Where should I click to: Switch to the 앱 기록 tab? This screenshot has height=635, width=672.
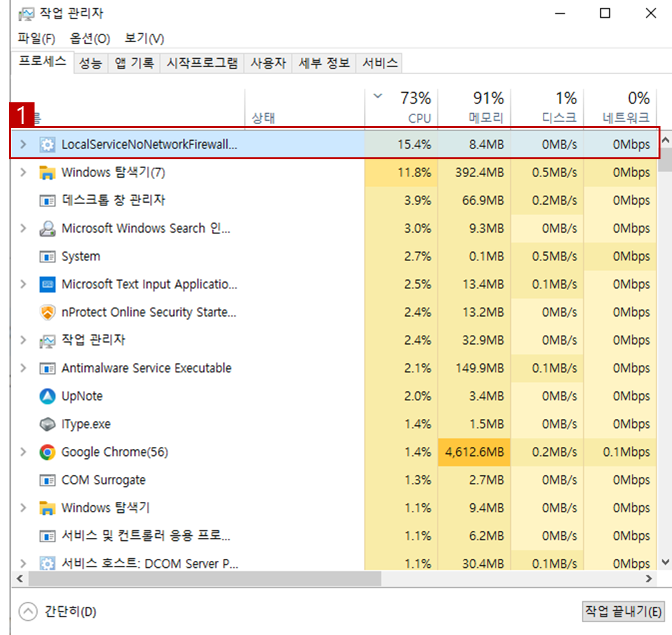tap(134, 63)
